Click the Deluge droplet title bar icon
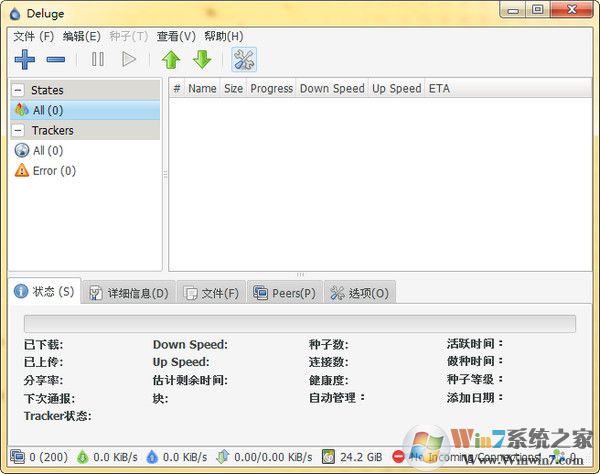This screenshot has height=474, width=600. click(15, 14)
